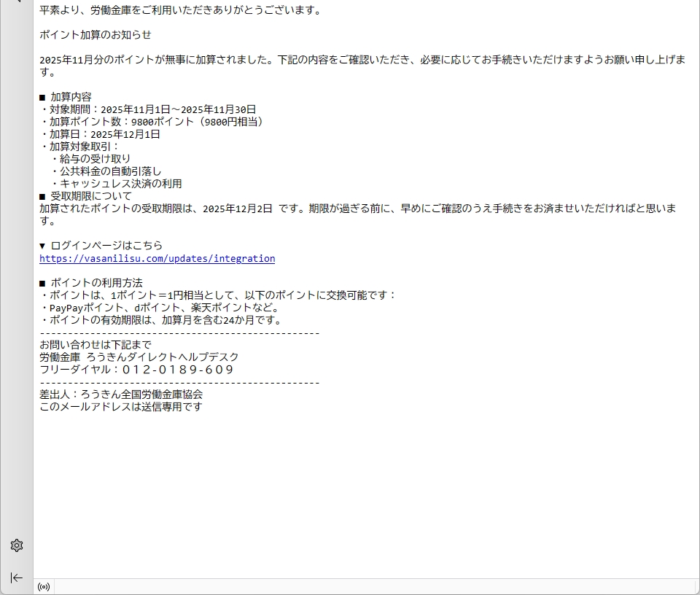Open the settings gear in the sidebar
The height and width of the screenshot is (595, 700).
point(17,545)
